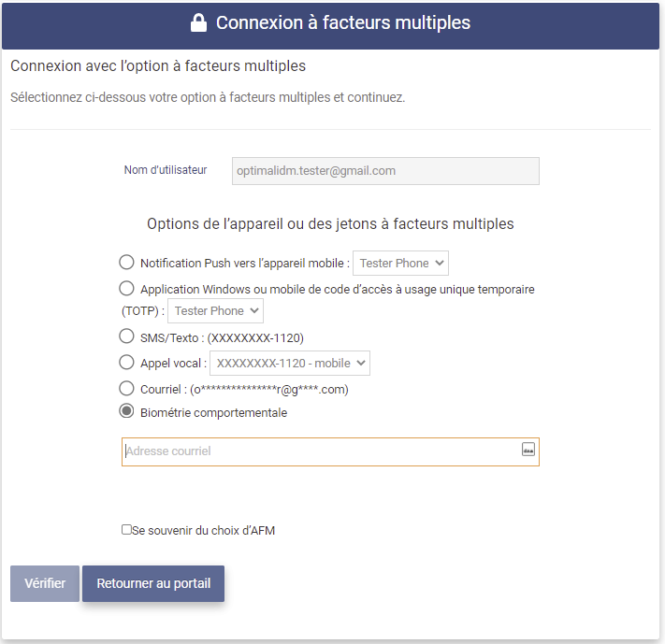Click the Sélectionnez ci-dessous instruction text

208,97
